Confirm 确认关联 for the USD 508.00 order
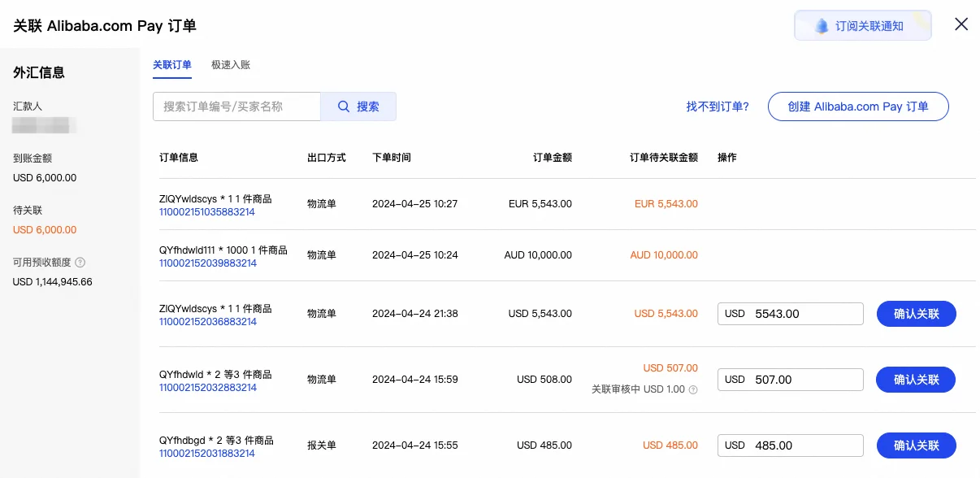This screenshot has height=478, width=980. (x=916, y=379)
